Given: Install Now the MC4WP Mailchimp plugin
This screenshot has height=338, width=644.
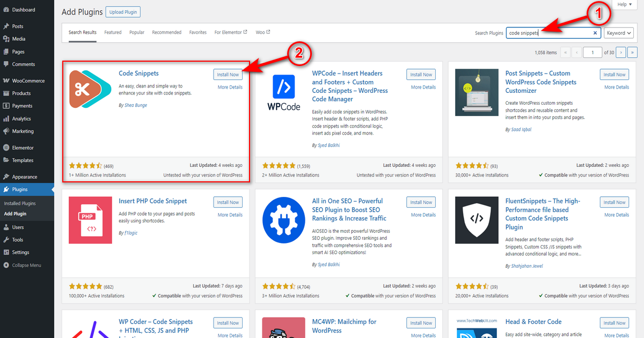Looking at the screenshot, I should [x=421, y=323].
